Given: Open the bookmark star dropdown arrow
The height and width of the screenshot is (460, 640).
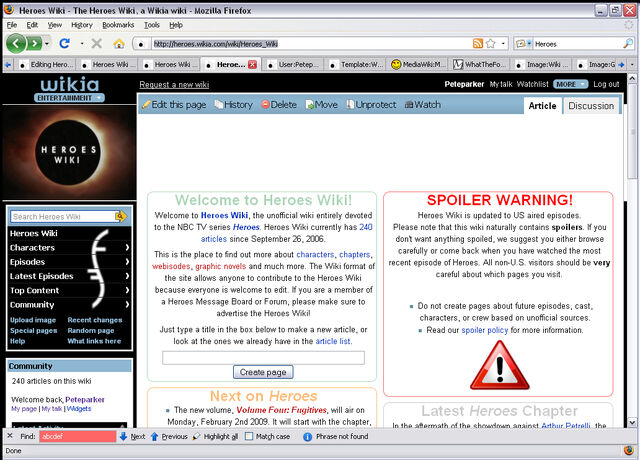Looking at the screenshot, I should pyautogui.click(x=503, y=43).
